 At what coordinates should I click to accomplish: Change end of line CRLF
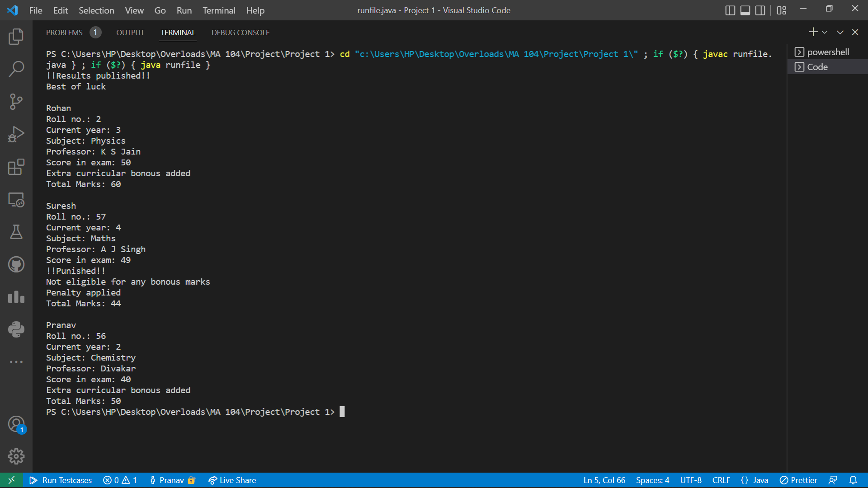click(721, 480)
